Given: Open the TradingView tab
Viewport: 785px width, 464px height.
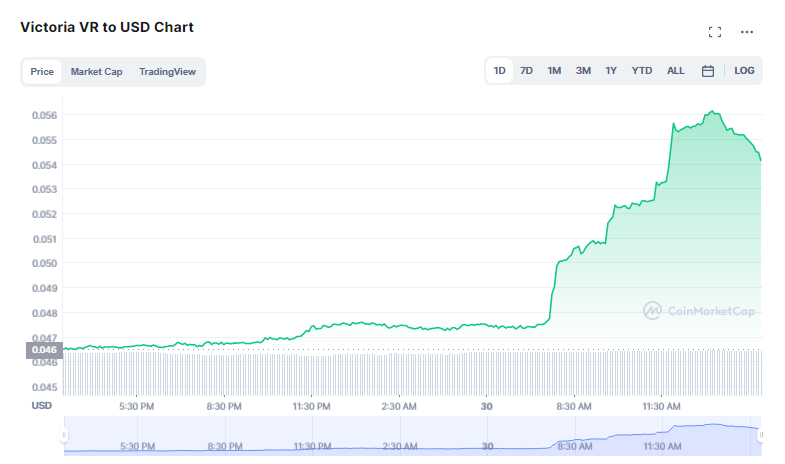Looking at the screenshot, I should (x=167, y=72).
